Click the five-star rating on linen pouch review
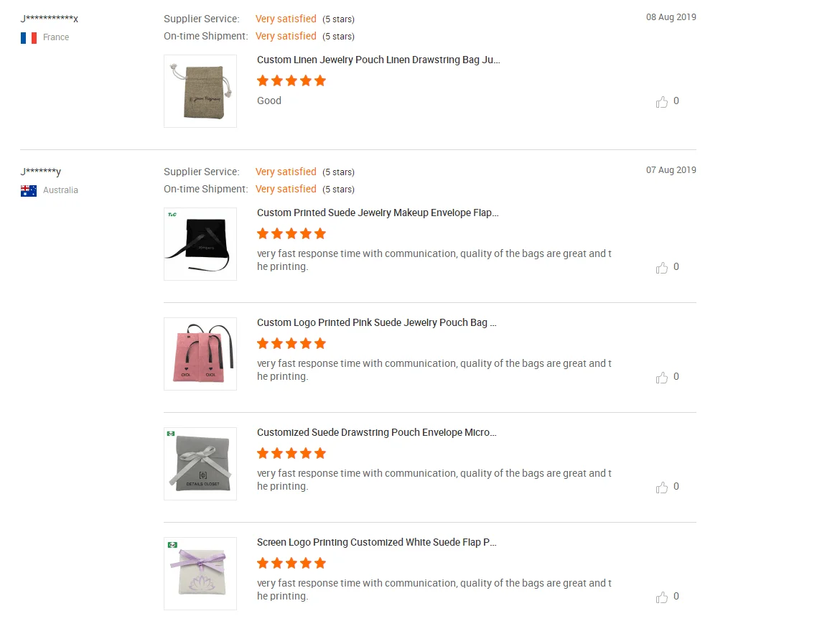This screenshot has height=639, width=840. point(291,81)
